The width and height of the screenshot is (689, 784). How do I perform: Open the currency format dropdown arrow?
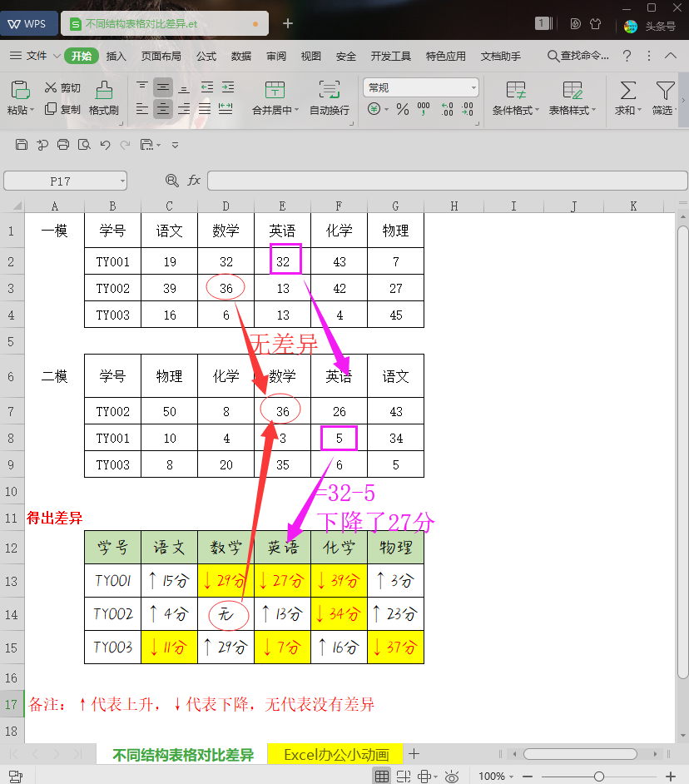[x=386, y=109]
